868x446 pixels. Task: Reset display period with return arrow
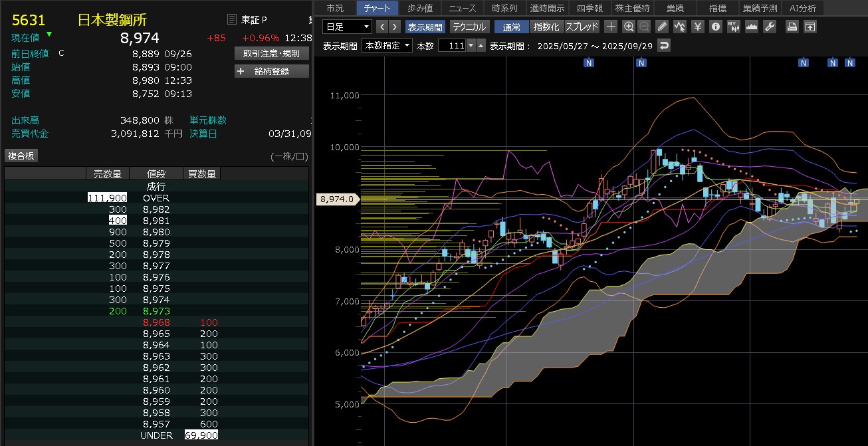[x=663, y=45]
